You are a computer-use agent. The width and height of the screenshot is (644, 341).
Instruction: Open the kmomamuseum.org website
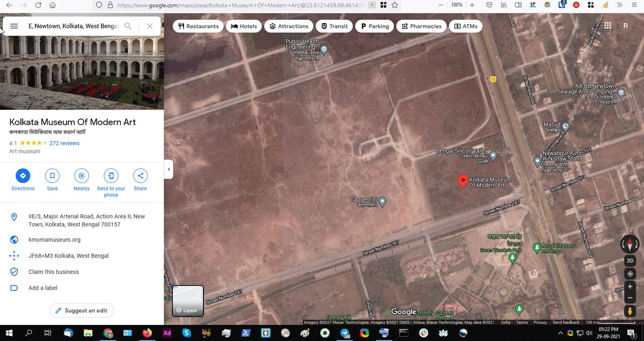click(54, 240)
